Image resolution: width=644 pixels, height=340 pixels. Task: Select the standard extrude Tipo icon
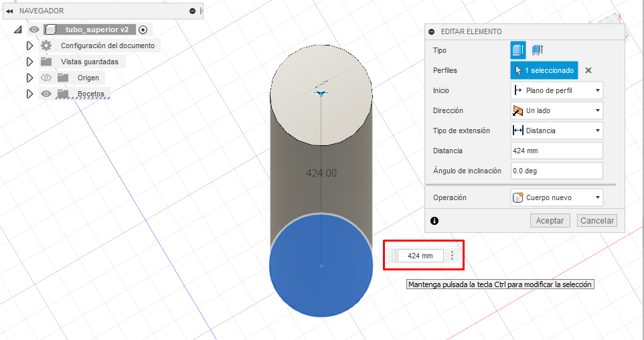518,50
